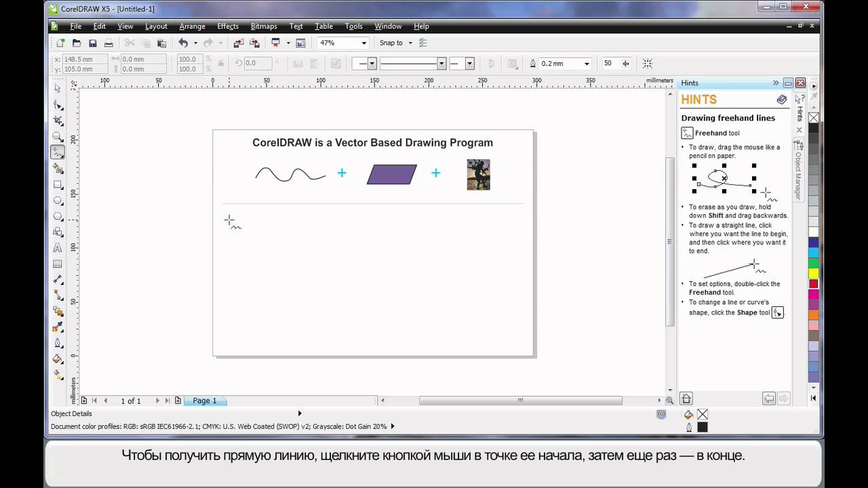Open the Edit menu
This screenshot has height=488, width=868.
click(100, 26)
